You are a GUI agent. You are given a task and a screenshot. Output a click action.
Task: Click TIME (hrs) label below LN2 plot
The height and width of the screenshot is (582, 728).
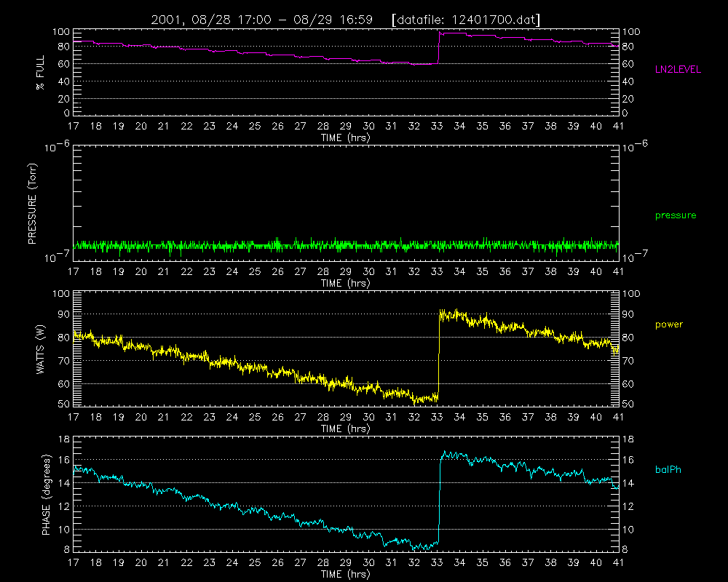[x=345, y=137]
